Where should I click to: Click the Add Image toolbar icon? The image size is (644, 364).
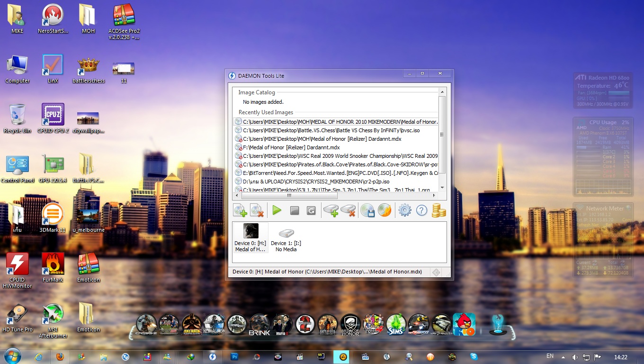240,210
